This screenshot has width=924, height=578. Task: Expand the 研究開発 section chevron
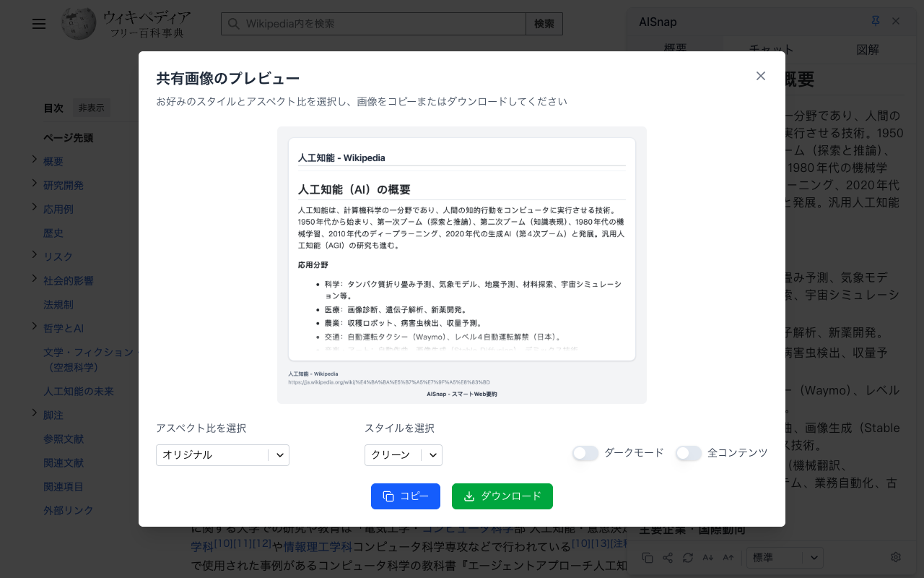pos(34,184)
